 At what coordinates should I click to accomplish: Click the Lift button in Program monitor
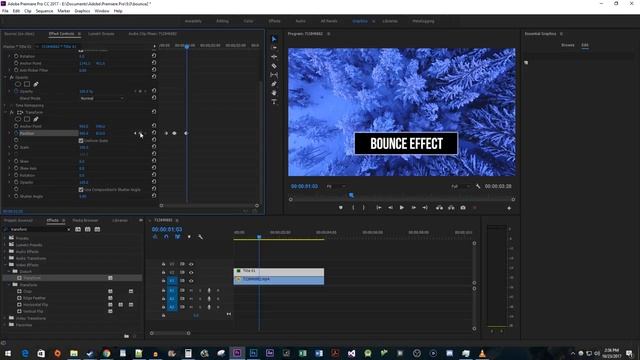point(439,208)
